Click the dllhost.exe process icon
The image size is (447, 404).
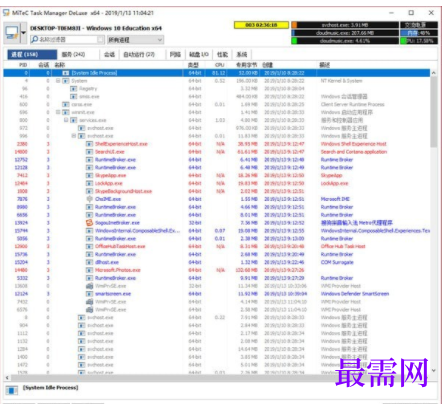click(89, 262)
